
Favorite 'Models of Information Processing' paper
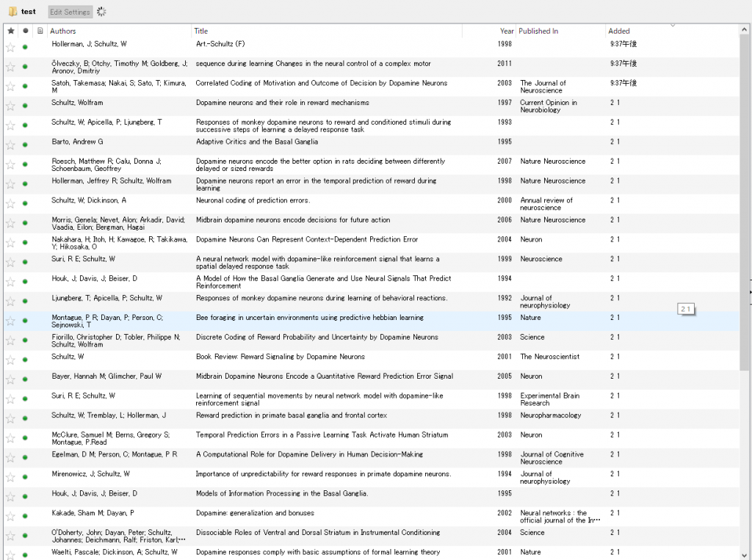click(10, 497)
